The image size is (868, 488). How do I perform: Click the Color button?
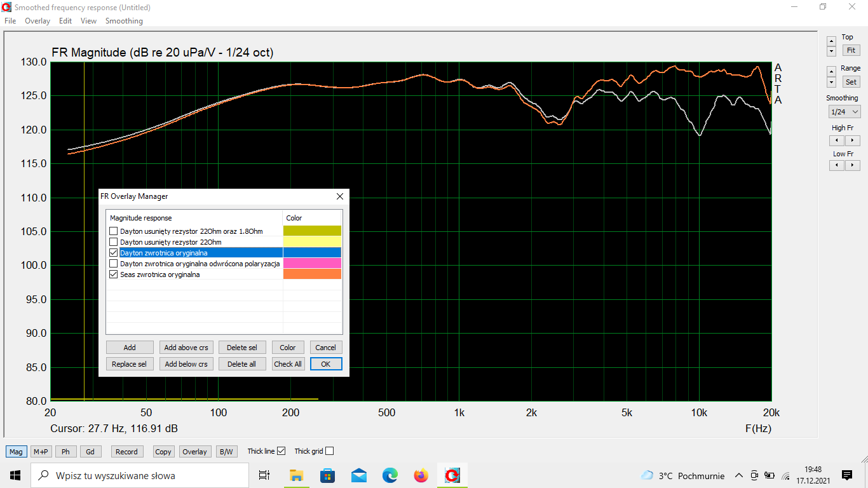pos(288,348)
